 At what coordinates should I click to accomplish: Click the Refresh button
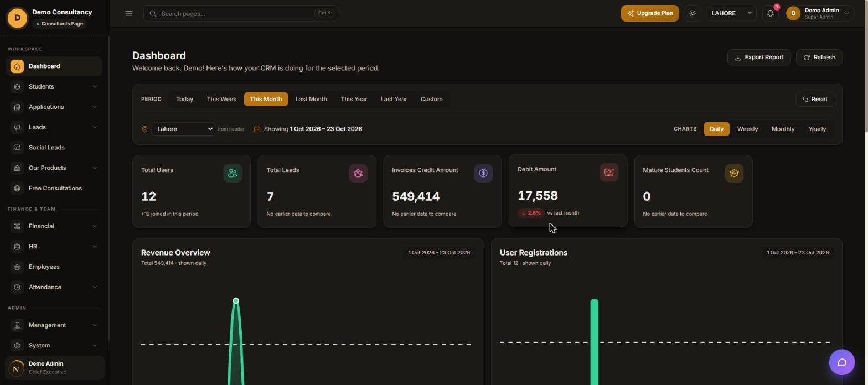(819, 58)
